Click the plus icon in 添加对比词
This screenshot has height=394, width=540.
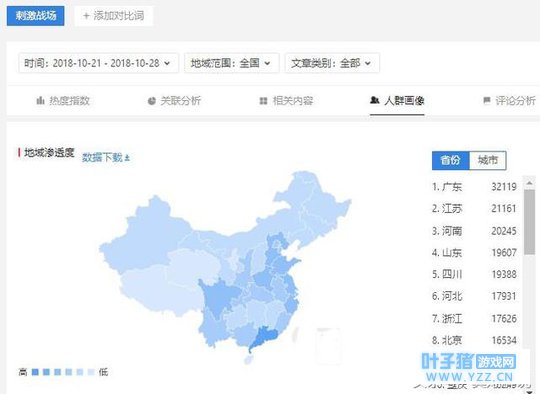86,16
